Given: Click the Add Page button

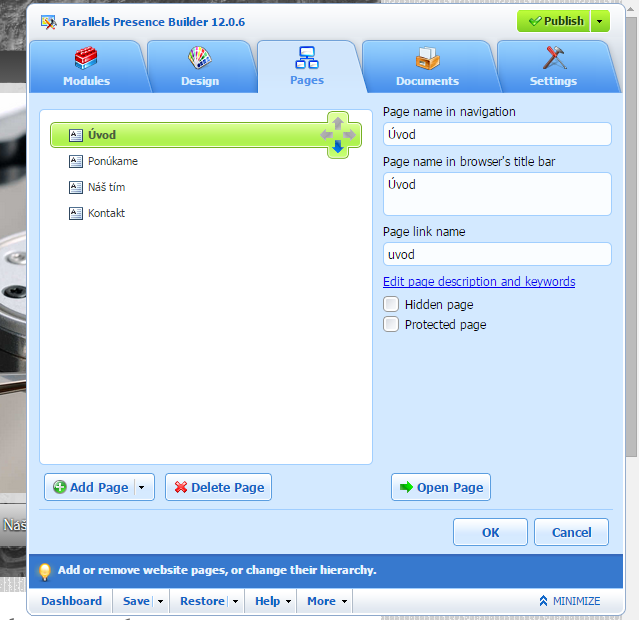Looking at the screenshot, I should click(x=90, y=487).
